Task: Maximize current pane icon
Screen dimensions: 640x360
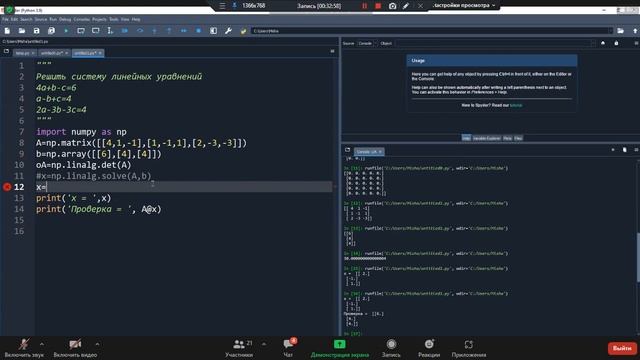Action: coord(213,31)
